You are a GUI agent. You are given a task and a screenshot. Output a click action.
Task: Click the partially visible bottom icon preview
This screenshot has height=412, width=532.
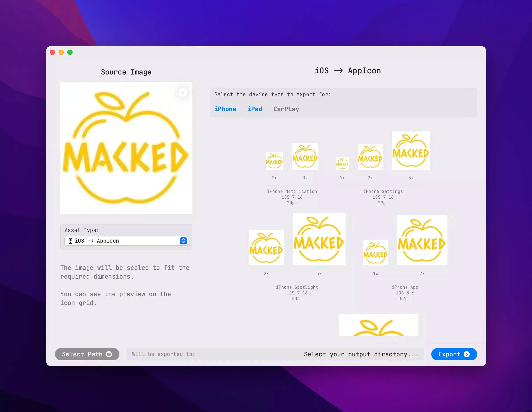pyautogui.click(x=378, y=325)
